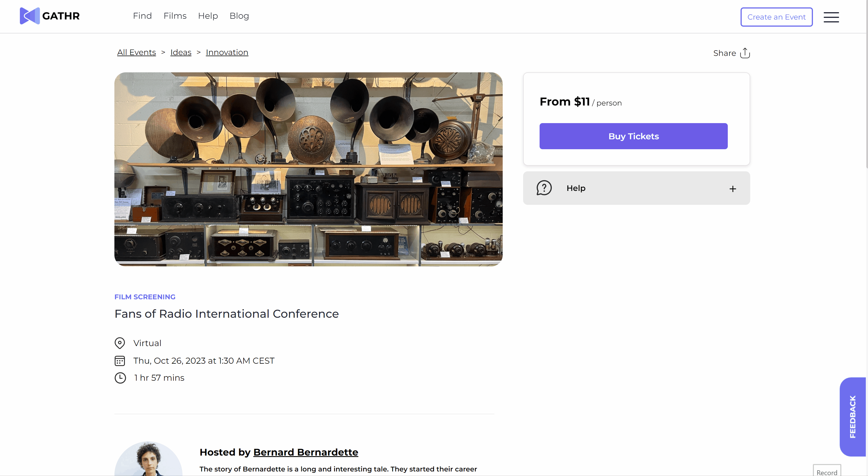This screenshot has height=476, width=868.
Task: Click the All Events breadcrumb link
Action: pos(137,52)
